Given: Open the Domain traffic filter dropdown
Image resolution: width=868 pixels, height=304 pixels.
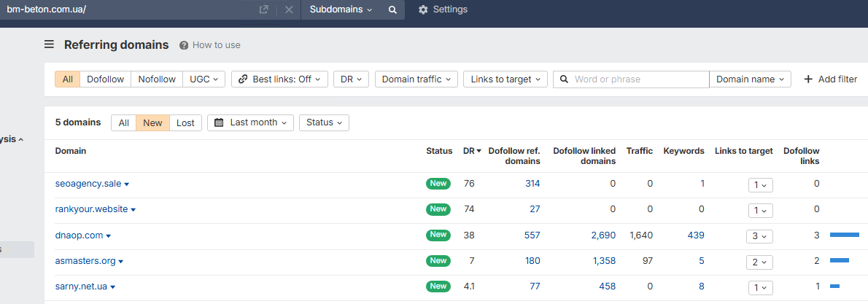Looking at the screenshot, I should click(416, 79).
